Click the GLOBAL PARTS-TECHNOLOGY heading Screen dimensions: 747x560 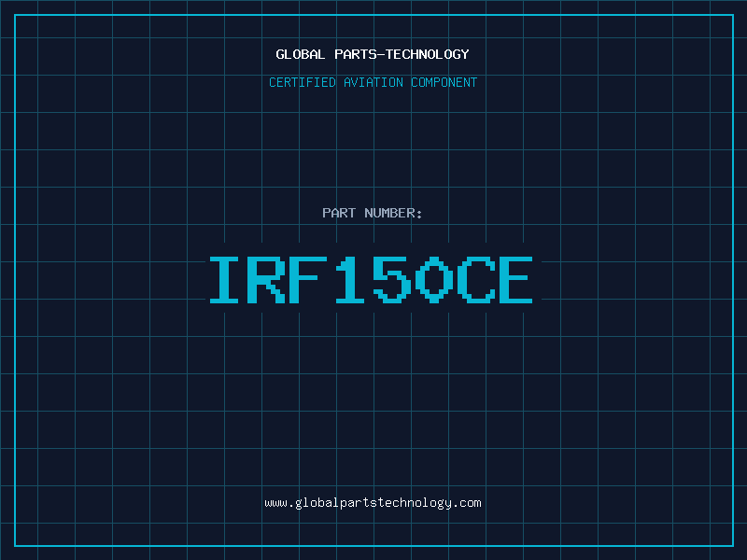(x=373, y=54)
